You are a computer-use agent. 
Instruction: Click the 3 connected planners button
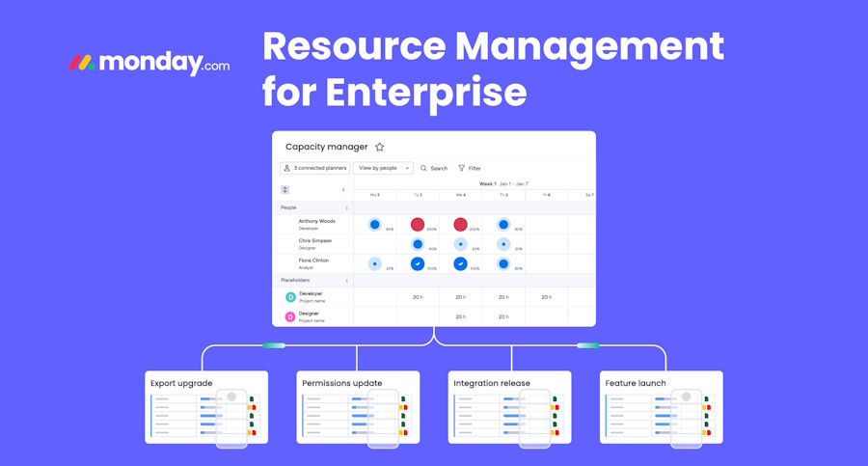click(314, 168)
